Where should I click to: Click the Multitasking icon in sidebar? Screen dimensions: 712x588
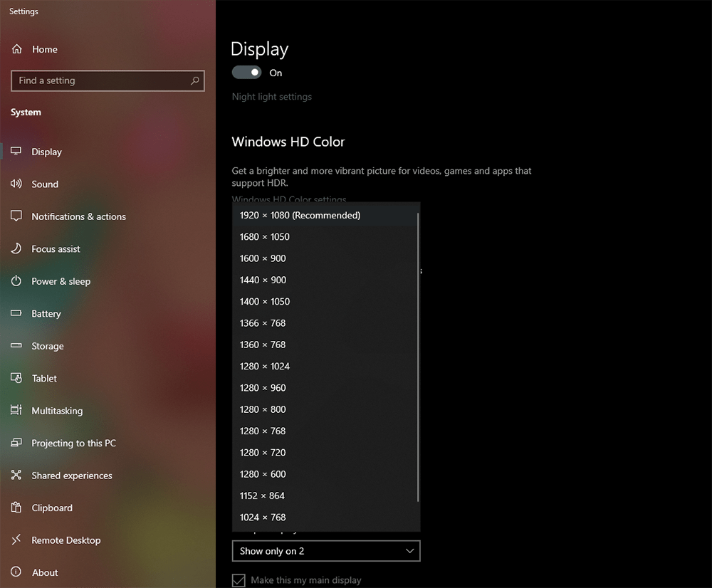point(16,410)
